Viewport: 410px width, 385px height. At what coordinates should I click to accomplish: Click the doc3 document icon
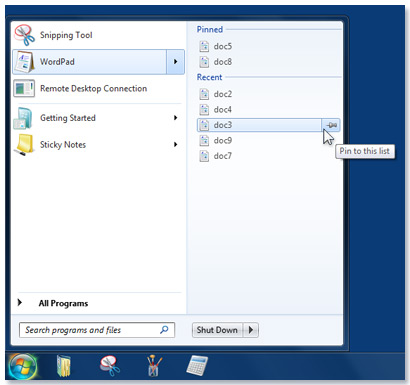[x=204, y=125]
